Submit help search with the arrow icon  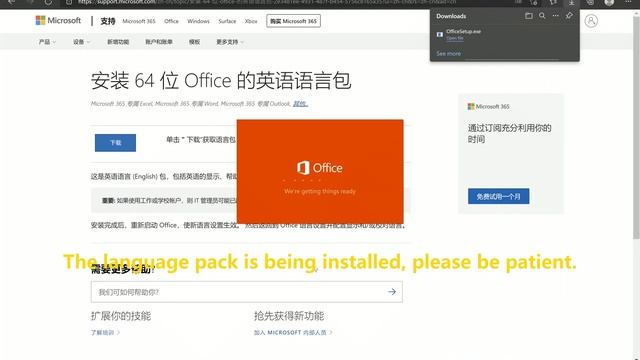point(392,292)
